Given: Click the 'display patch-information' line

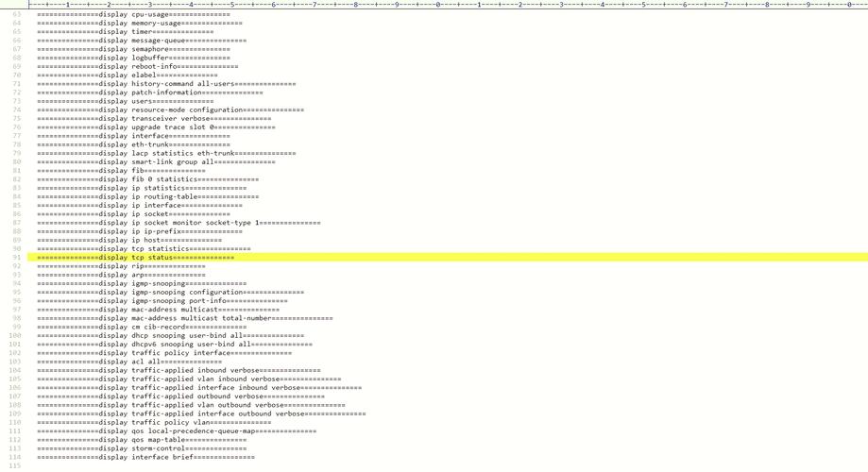Looking at the screenshot, I should tap(150, 93).
